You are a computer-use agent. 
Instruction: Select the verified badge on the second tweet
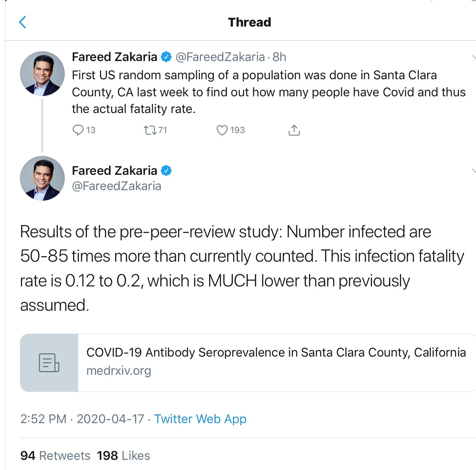point(166,170)
